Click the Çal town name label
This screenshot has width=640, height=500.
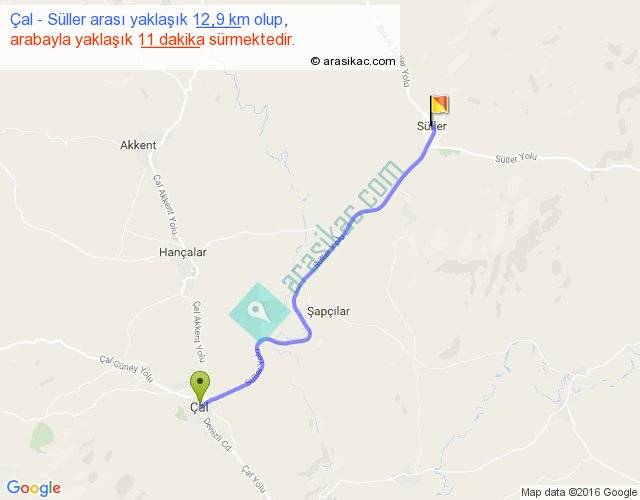pyautogui.click(x=200, y=407)
